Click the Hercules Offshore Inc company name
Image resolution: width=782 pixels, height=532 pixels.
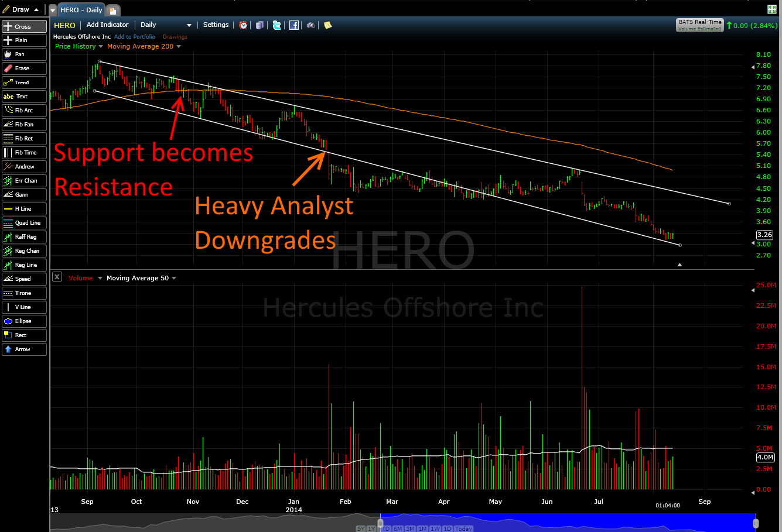pyautogui.click(x=82, y=37)
